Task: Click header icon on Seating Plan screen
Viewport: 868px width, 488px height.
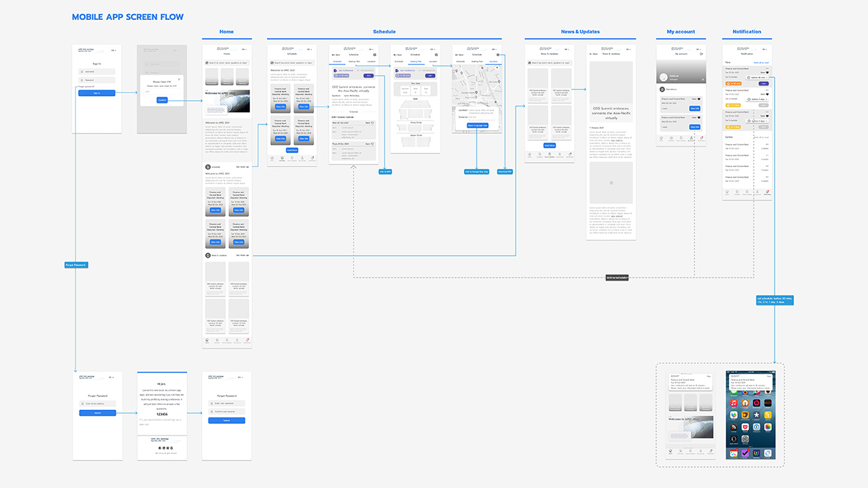Action: (436, 55)
